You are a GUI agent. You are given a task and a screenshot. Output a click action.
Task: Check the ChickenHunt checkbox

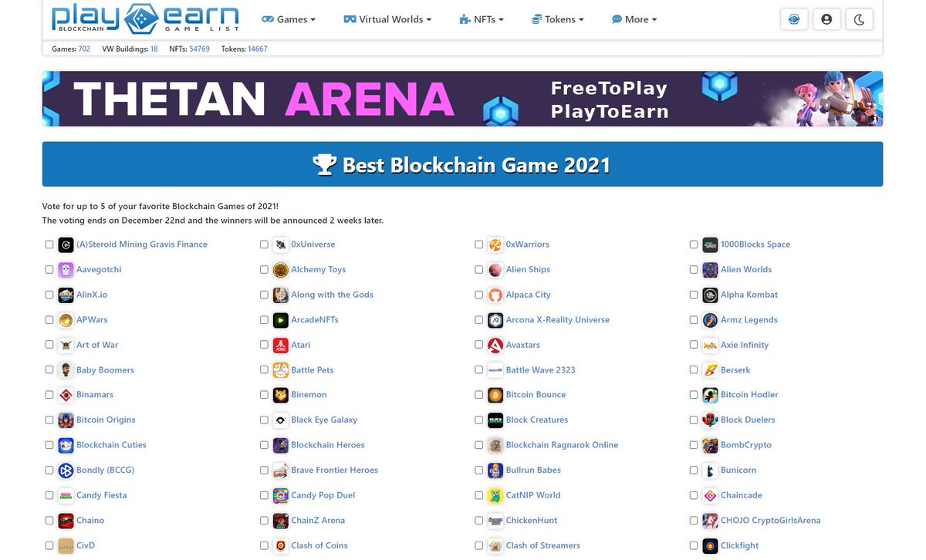click(x=479, y=521)
